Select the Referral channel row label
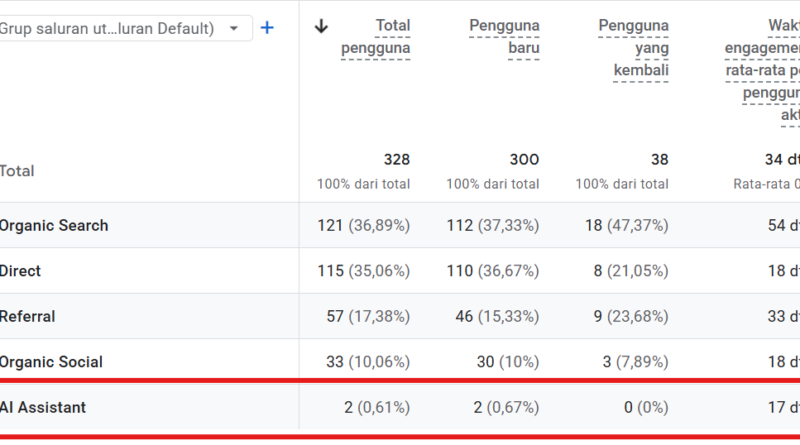 point(27,316)
